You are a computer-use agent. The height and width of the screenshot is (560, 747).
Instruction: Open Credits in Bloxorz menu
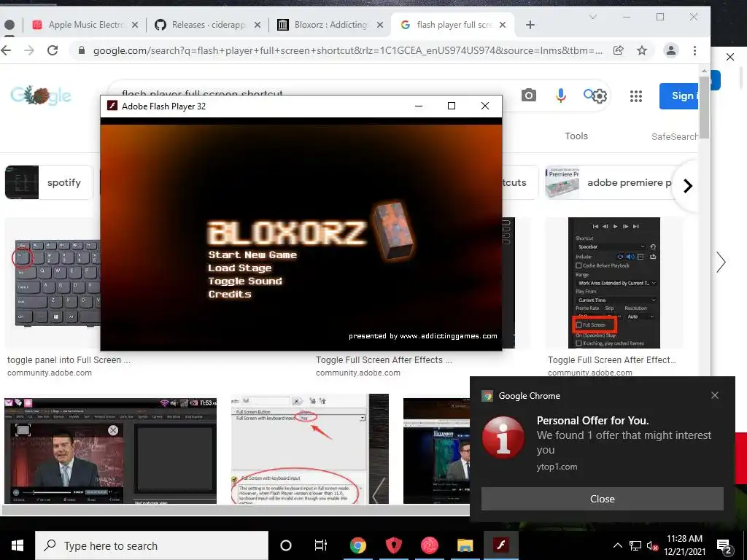(230, 294)
